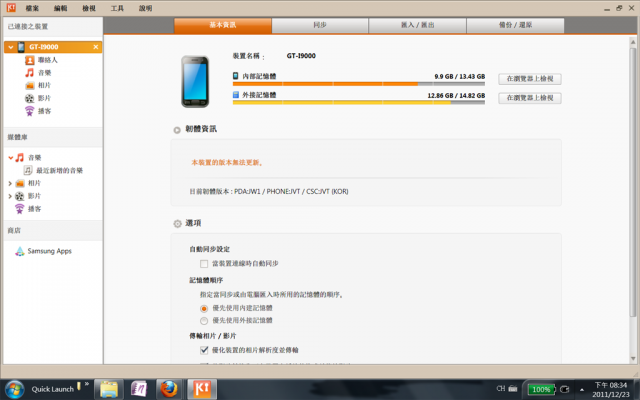Switch to the 基本資訊 tab

pyautogui.click(x=223, y=25)
